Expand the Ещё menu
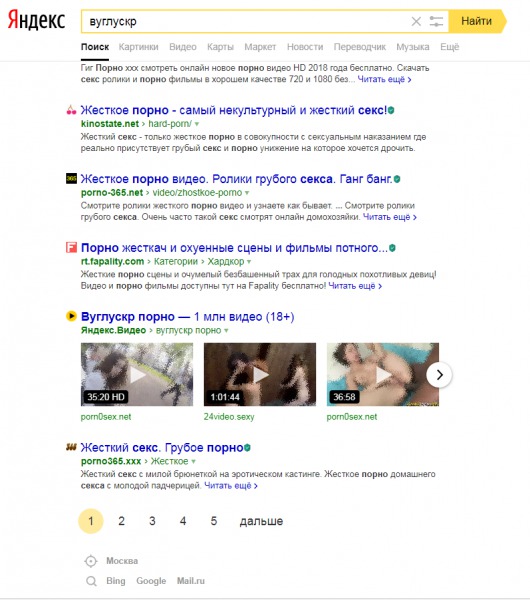This screenshot has width=530, height=600. (450, 47)
